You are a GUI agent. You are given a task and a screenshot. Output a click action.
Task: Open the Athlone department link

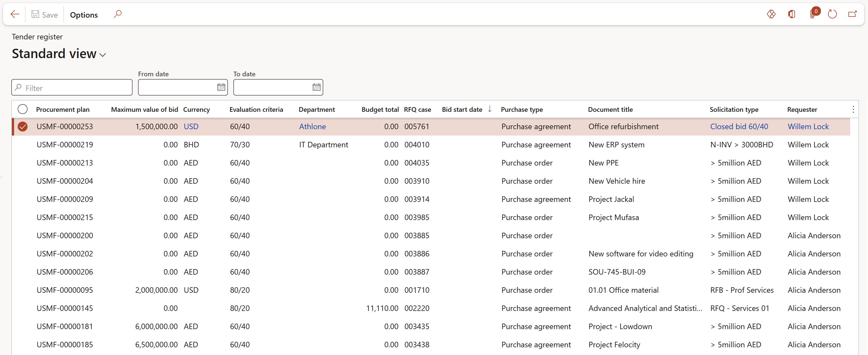point(312,127)
